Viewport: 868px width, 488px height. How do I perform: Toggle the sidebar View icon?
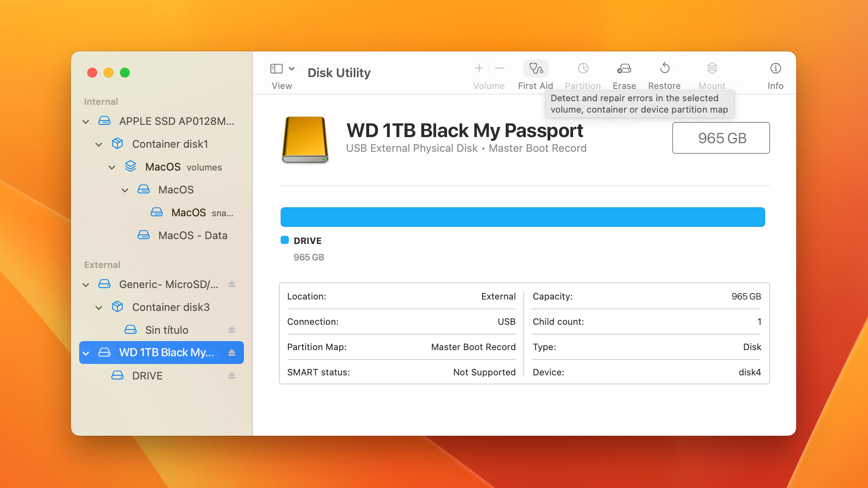tap(277, 69)
